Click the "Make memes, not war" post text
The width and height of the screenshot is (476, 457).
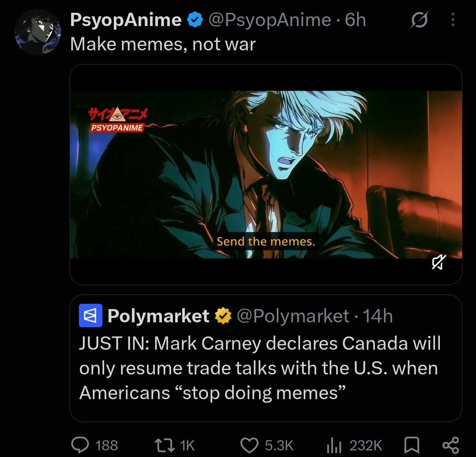(163, 44)
